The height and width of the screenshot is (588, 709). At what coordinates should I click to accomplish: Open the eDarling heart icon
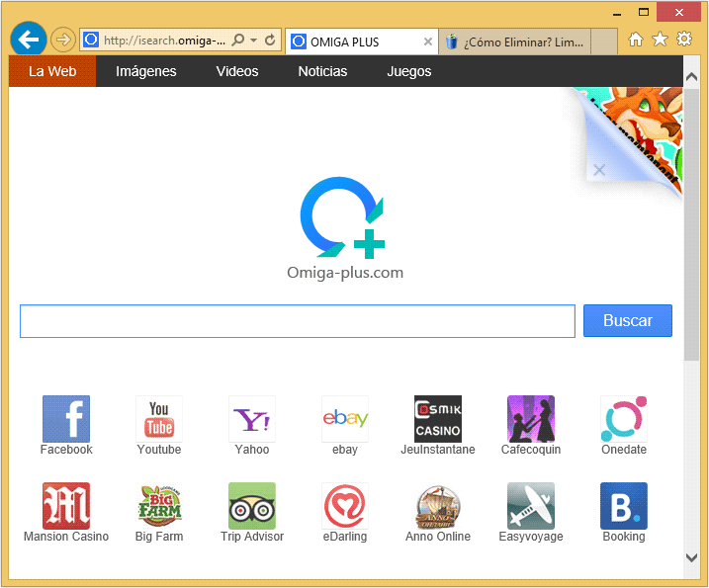pyautogui.click(x=345, y=506)
